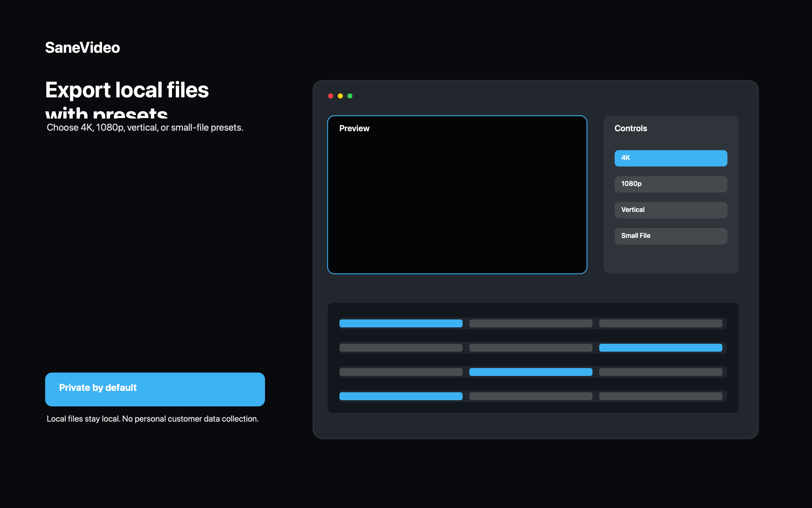
Task: Select first-row blue timeline clip
Action: [401, 323]
